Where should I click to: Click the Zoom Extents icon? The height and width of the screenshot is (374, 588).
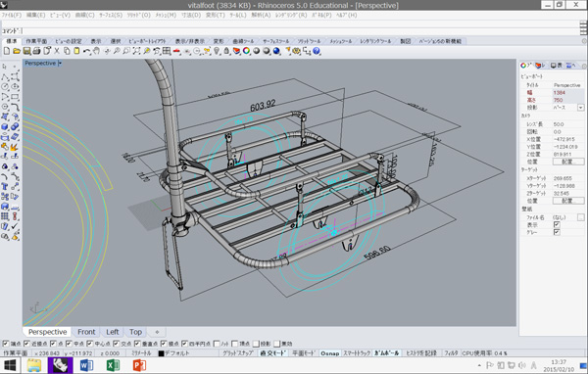(136, 51)
